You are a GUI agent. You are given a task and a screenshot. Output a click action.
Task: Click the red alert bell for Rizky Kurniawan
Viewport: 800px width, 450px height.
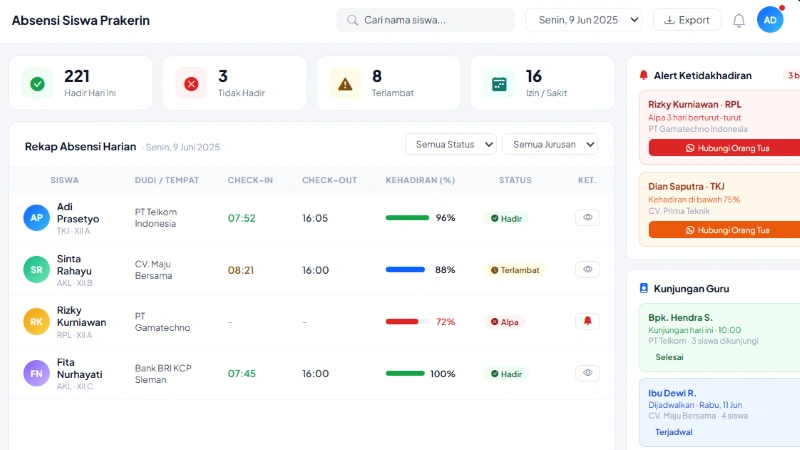(x=587, y=321)
